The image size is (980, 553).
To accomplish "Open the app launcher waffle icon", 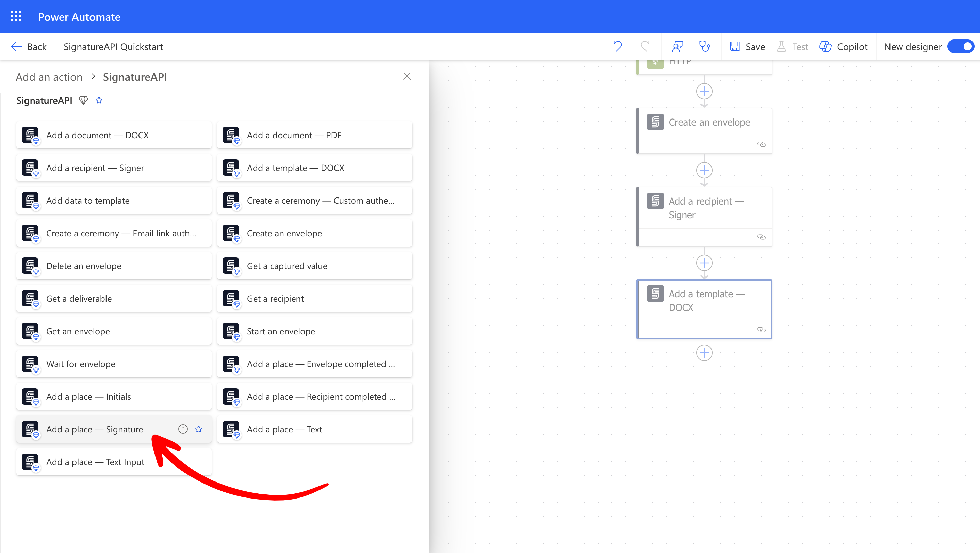I will [x=16, y=16].
